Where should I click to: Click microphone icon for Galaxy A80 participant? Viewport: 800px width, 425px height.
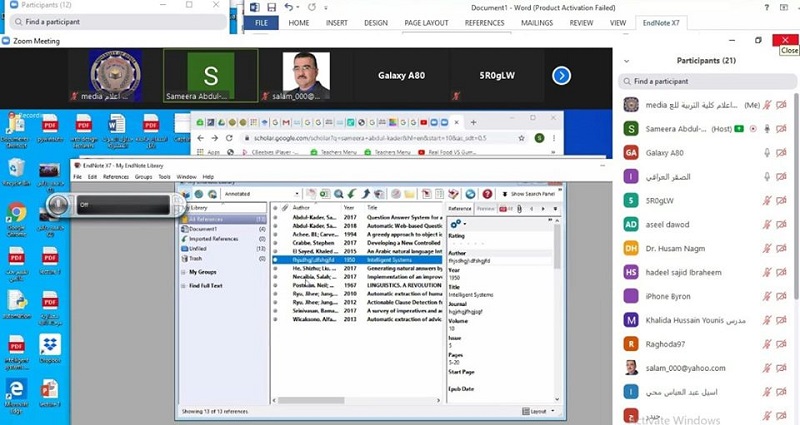click(766, 153)
